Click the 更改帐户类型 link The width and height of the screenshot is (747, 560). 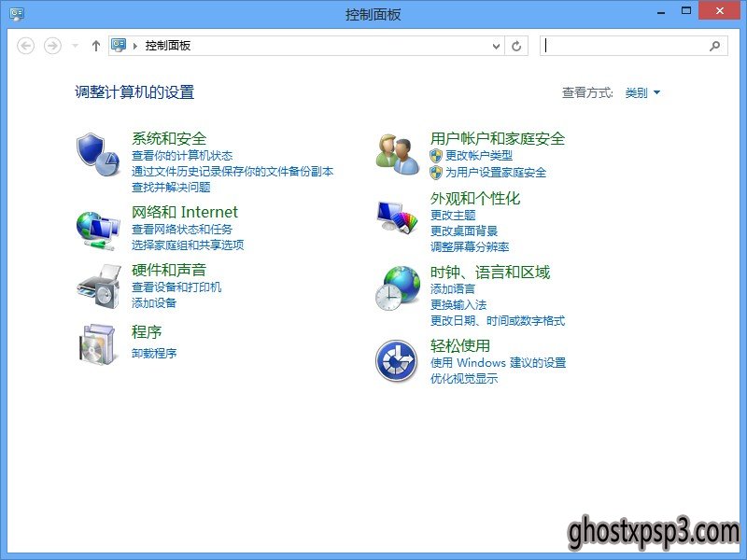(x=479, y=156)
